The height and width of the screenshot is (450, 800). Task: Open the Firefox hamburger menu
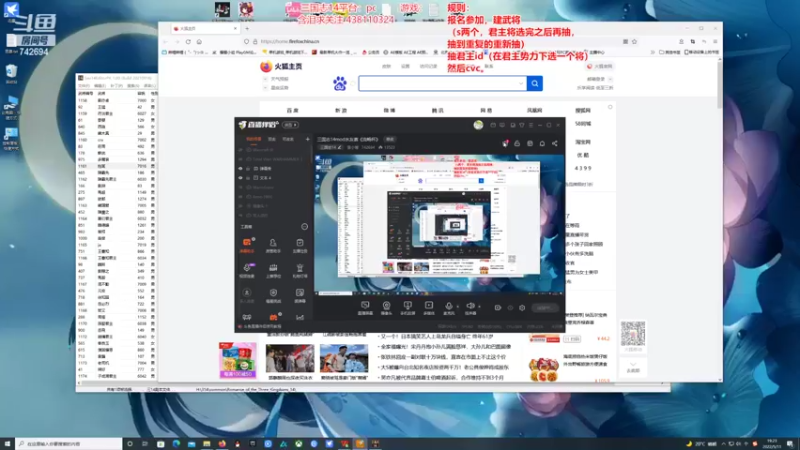715,42
